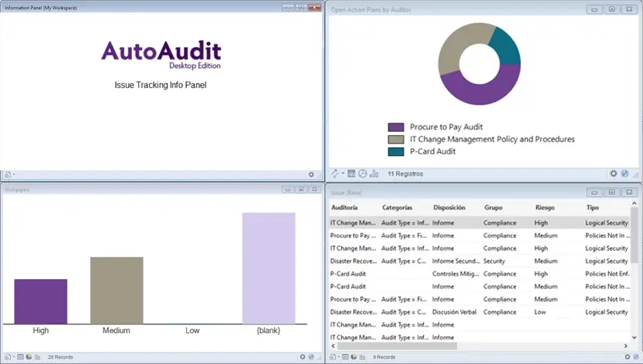The height and width of the screenshot is (364, 643).
Task: Minimize the Open Action Plans by Auditor window
Action: [x=594, y=9]
